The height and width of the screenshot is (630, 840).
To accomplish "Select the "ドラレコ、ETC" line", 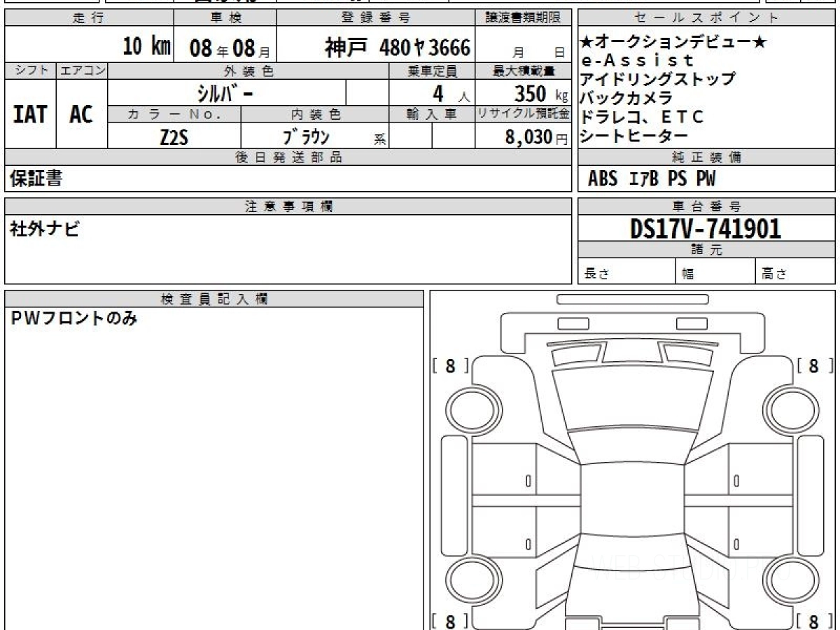I will coord(642,116).
